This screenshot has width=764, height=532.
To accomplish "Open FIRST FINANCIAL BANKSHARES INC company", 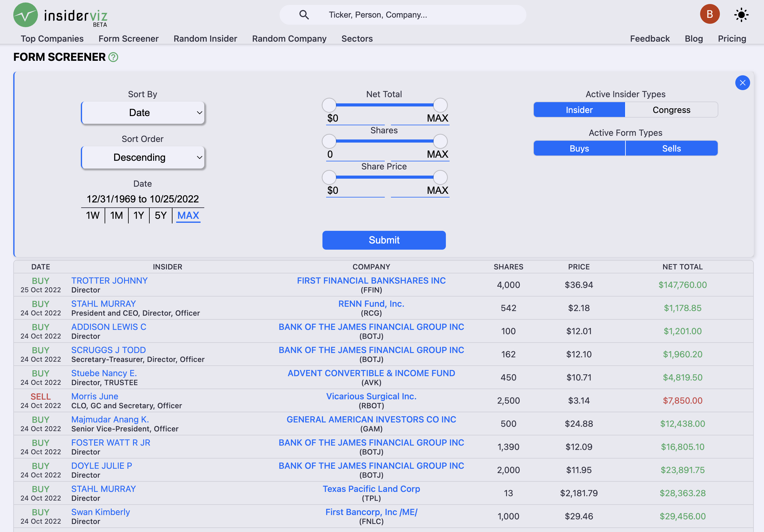I will (x=371, y=281).
